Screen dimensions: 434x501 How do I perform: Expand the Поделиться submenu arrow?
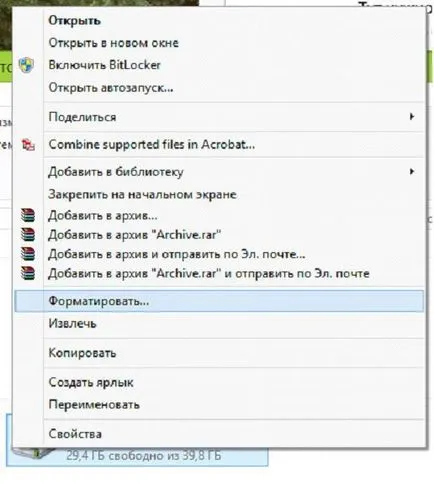[x=412, y=117]
